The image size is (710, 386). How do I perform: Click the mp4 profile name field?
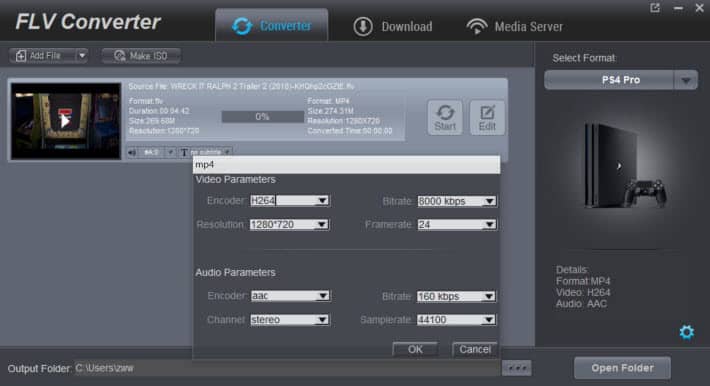point(346,165)
